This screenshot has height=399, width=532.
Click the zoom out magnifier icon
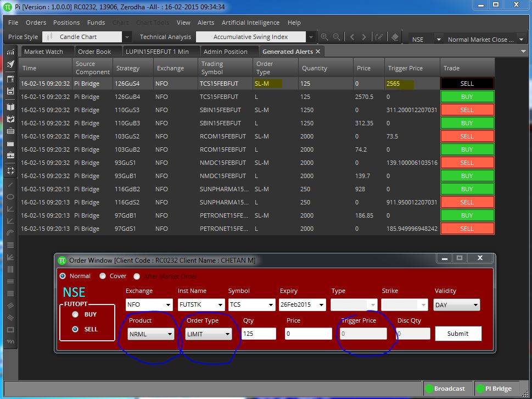[337, 37]
